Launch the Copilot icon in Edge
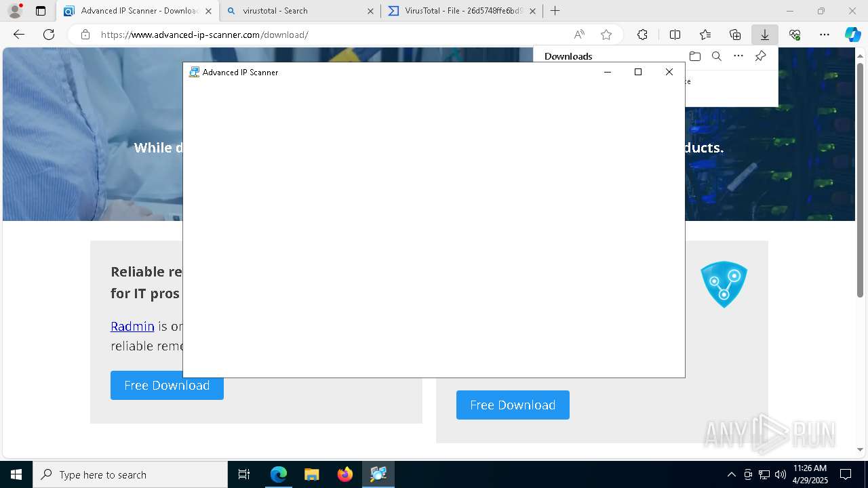Viewport: 868px width, 488px height. (x=852, y=35)
